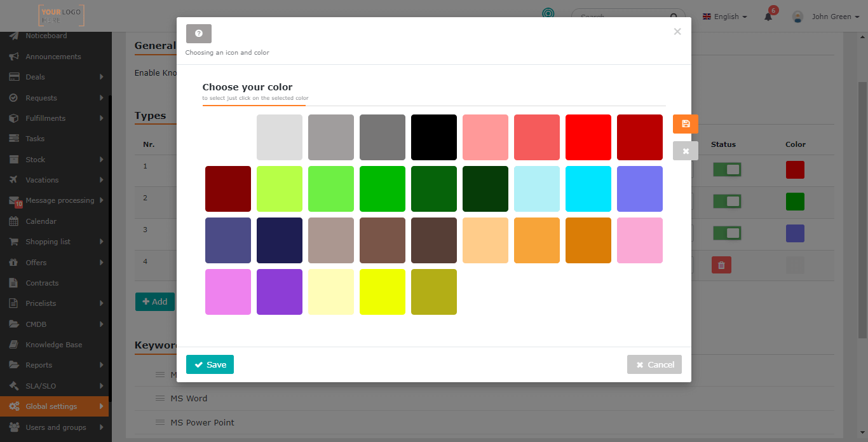
Task: Select the black color swatch
Action: (x=434, y=137)
